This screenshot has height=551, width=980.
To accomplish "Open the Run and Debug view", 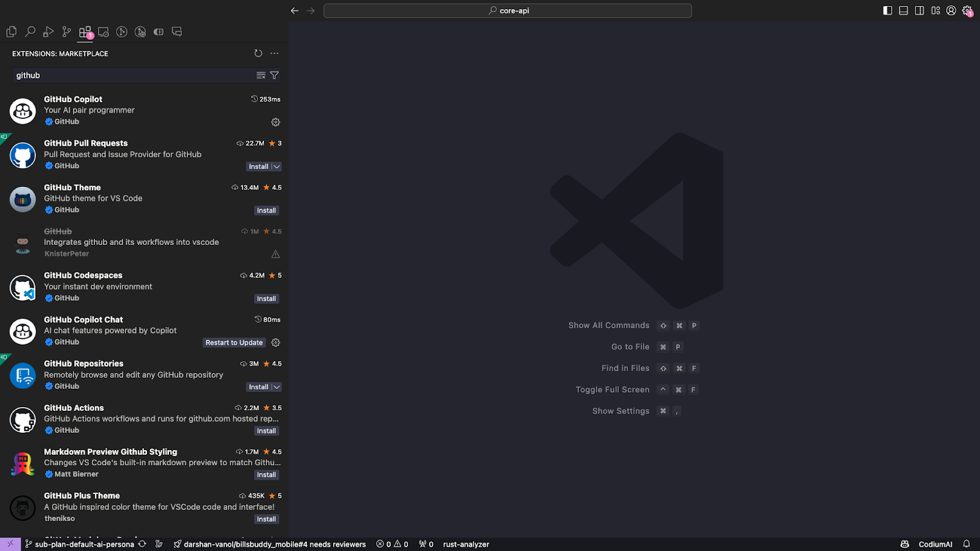I will [48, 32].
